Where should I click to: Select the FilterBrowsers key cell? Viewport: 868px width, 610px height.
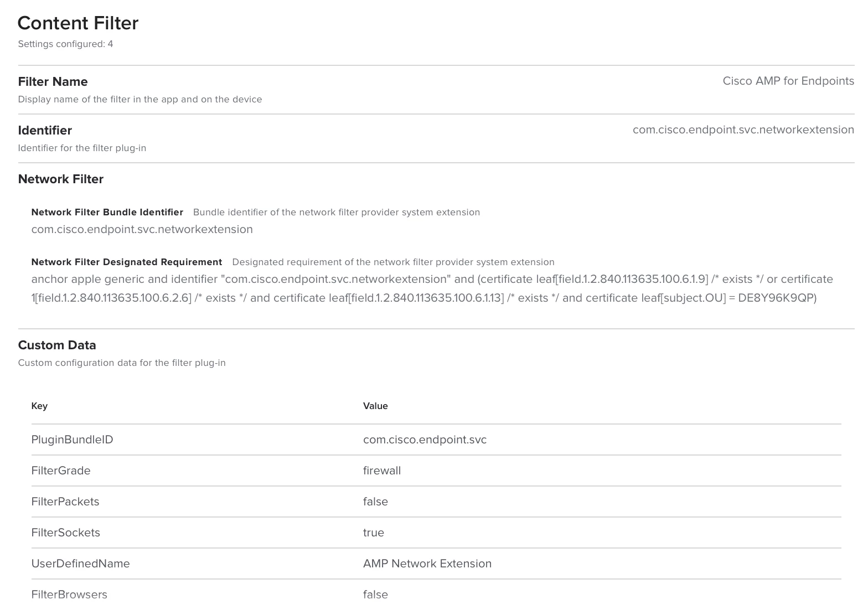69,595
